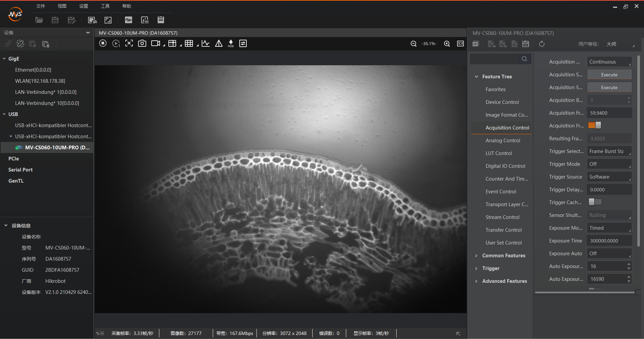Stop acquisition with the stop icon
Image resolution: width=644 pixels, height=339 pixels.
pos(103,43)
